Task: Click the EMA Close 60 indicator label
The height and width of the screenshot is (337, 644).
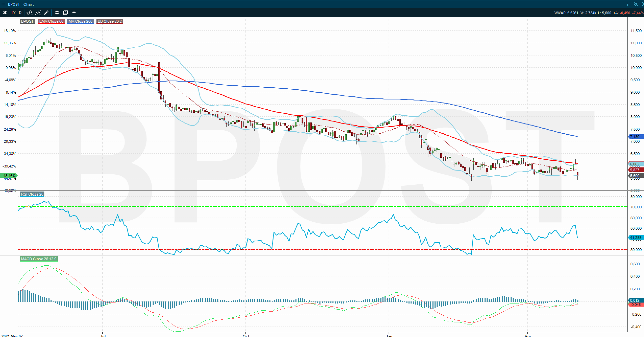Action: click(51, 21)
